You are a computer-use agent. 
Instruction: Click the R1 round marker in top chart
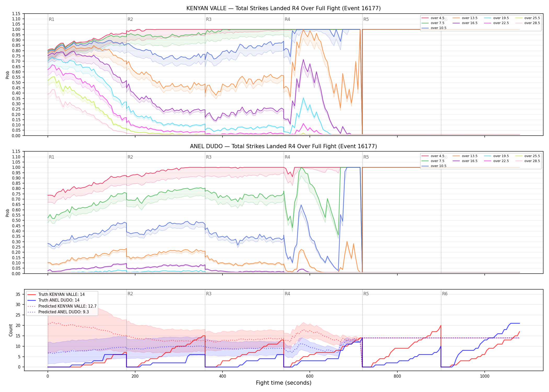coord(52,19)
